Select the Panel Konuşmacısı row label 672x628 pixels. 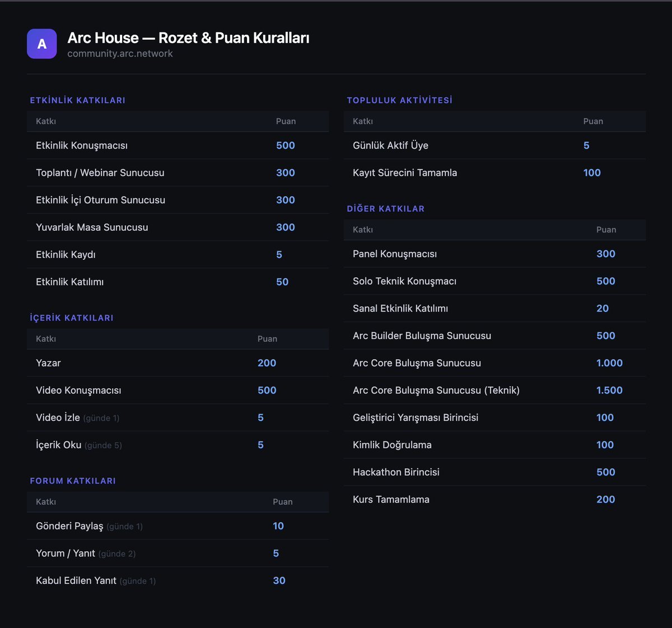click(x=395, y=254)
